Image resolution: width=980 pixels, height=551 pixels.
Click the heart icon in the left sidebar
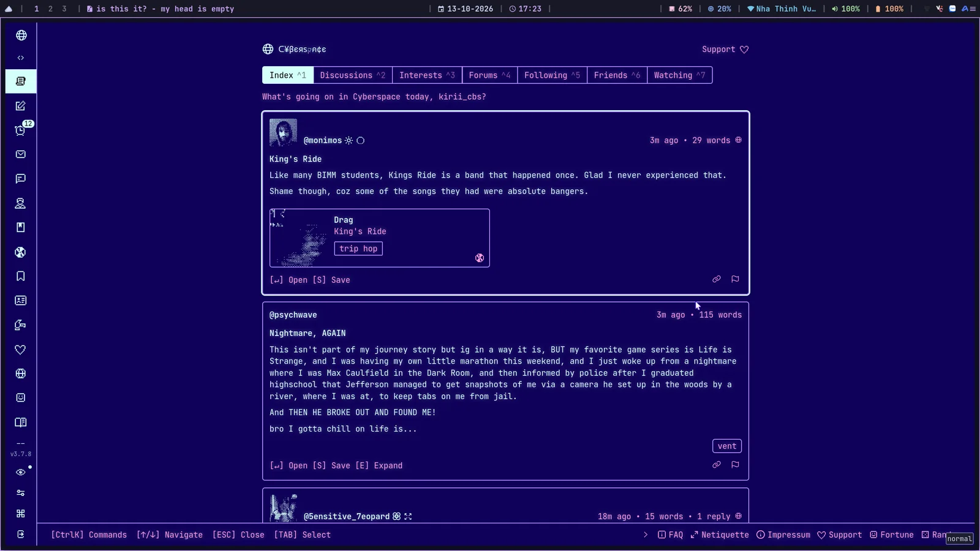pyautogui.click(x=21, y=350)
